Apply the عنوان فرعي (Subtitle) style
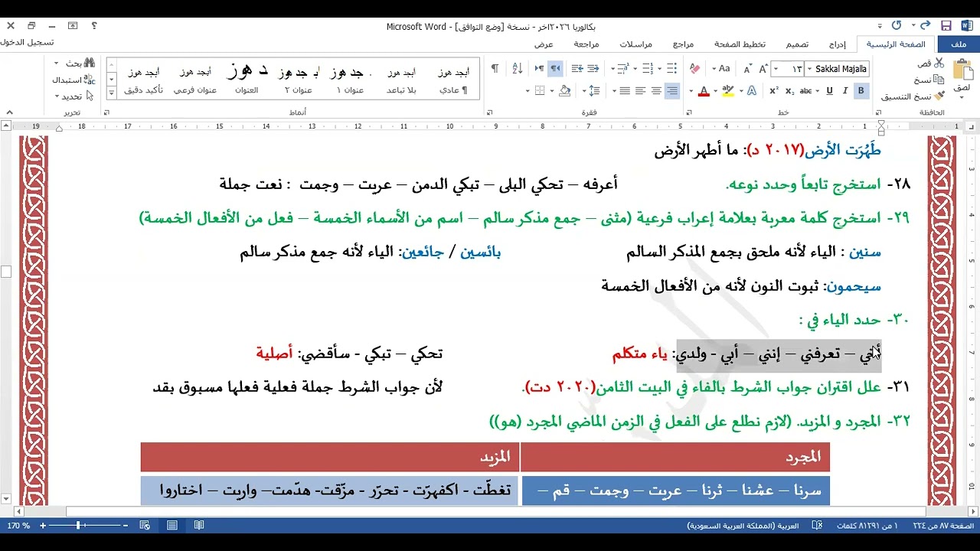This screenshot has height=551, width=980. [x=195, y=79]
